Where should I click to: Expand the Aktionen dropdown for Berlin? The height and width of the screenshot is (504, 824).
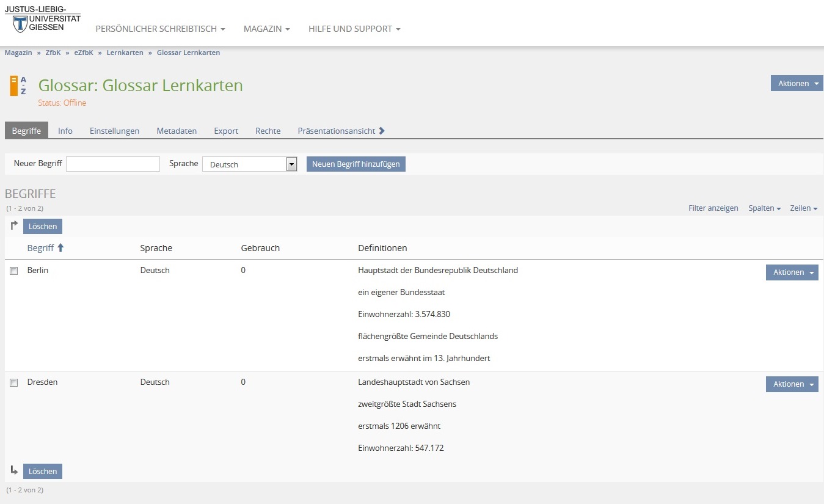[792, 272]
